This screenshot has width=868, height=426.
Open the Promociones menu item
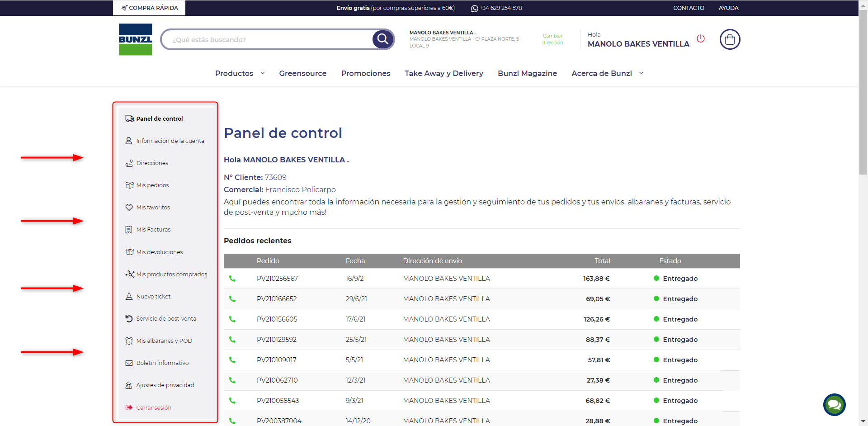point(366,73)
